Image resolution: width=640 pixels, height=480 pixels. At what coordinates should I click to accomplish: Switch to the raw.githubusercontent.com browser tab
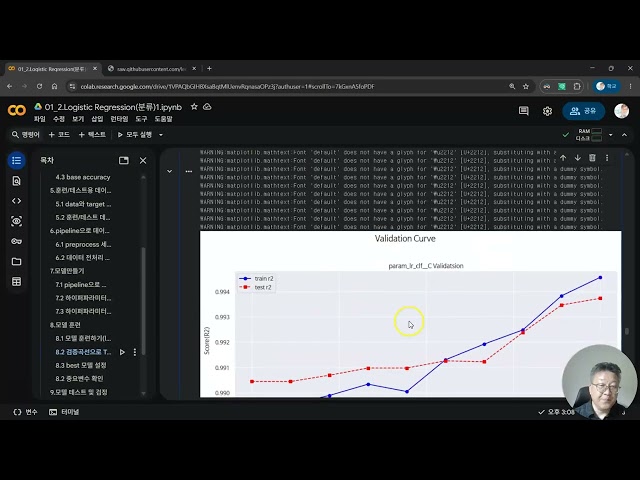[x=152, y=69]
